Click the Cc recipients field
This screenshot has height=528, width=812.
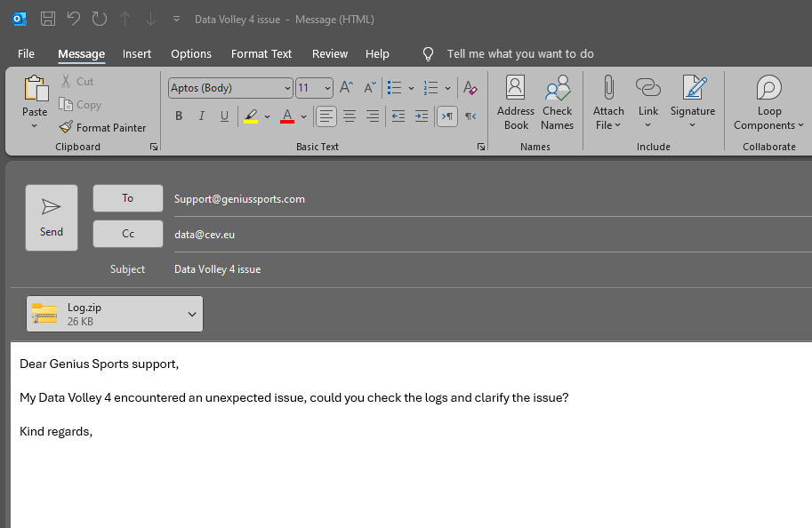pos(493,235)
